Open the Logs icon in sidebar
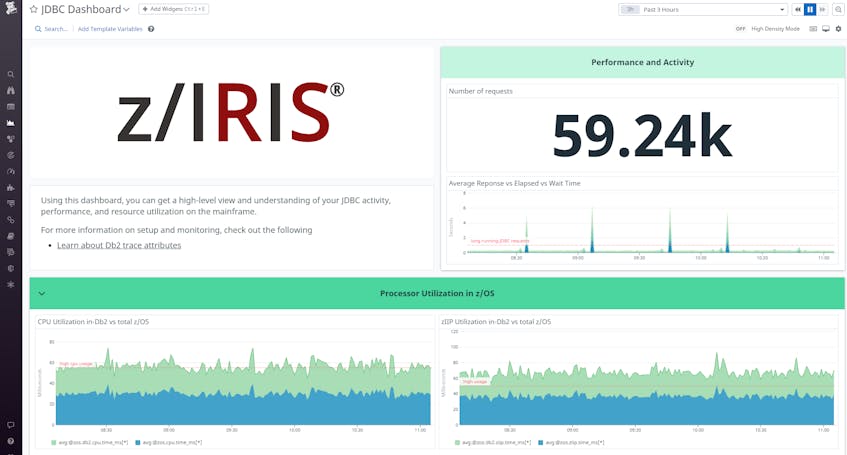The image size is (847, 455). pos(10,236)
